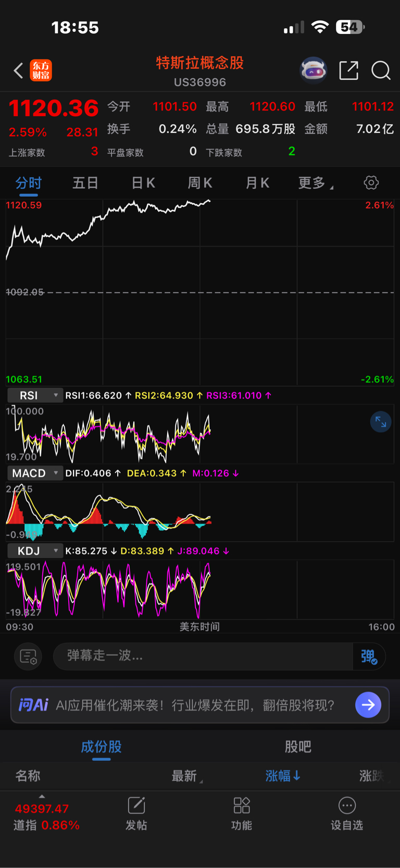The width and height of the screenshot is (400, 868).
Task: Open the 东方财富 logo icon
Action: [x=41, y=70]
